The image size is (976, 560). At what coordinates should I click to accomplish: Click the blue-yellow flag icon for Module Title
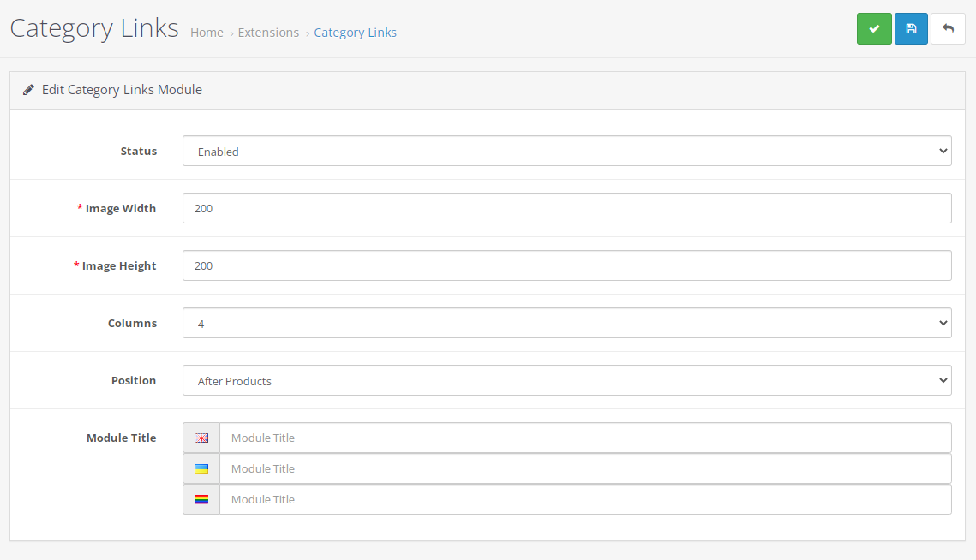[x=201, y=468]
